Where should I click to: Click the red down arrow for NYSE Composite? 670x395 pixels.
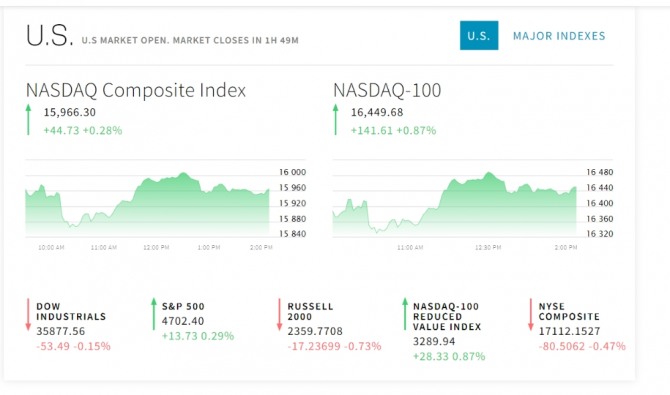[x=531, y=315]
